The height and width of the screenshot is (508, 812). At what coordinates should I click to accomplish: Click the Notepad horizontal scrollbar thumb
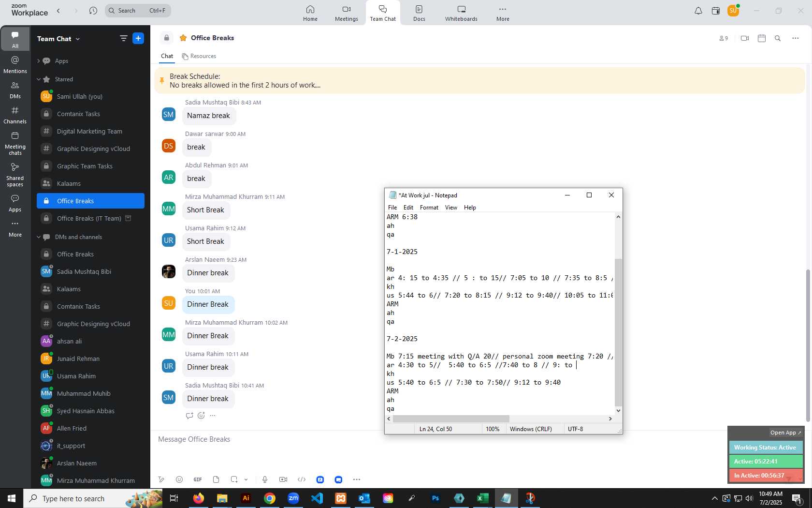[451, 419]
